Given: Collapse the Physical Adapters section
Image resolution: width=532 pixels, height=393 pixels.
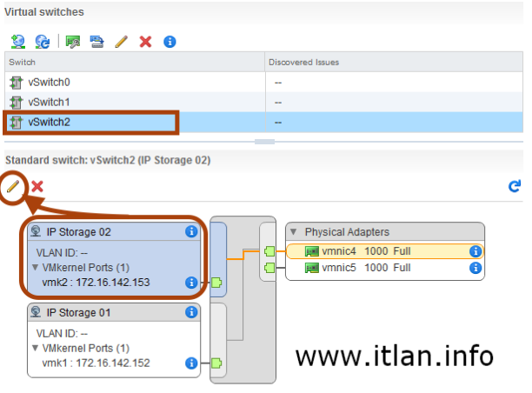Looking at the screenshot, I should [x=295, y=232].
